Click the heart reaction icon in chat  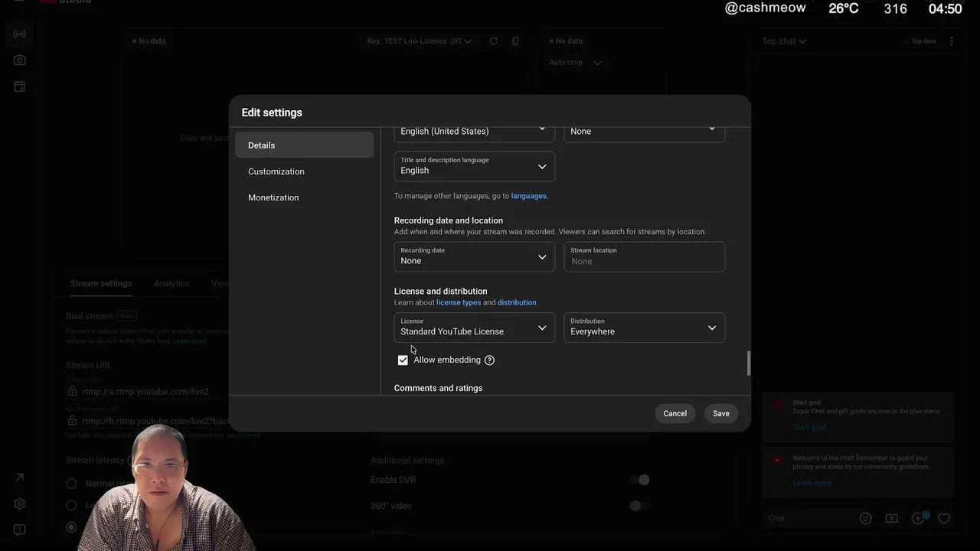coord(944,518)
